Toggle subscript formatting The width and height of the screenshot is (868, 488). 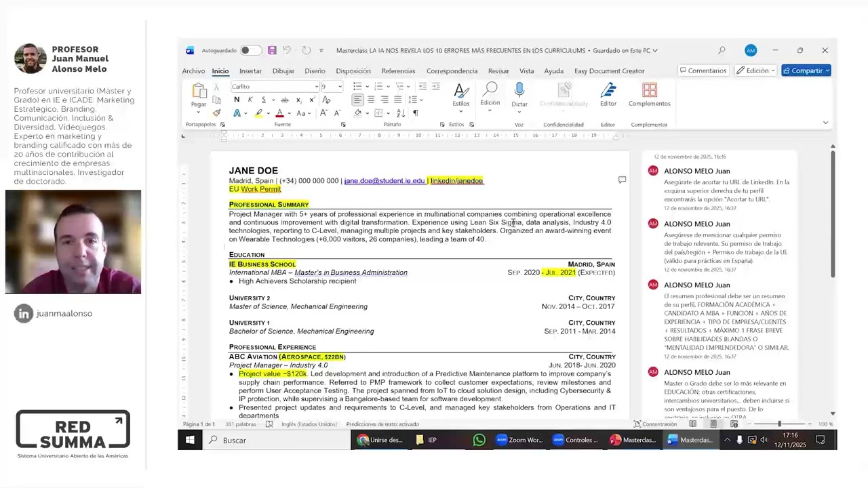coord(298,100)
